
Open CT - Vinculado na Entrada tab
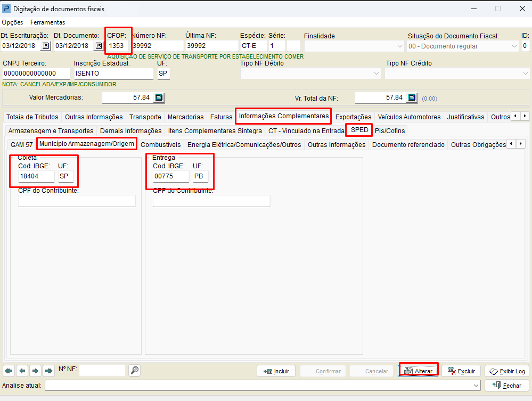coord(306,131)
